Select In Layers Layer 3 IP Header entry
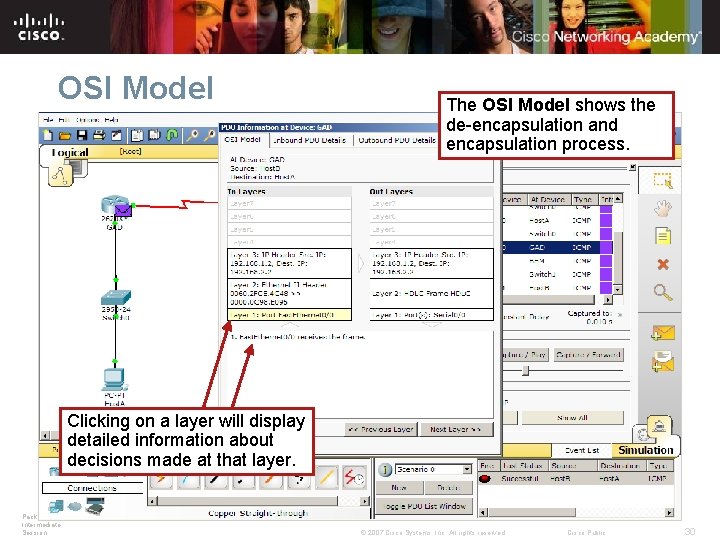 [x=289, y=263]
